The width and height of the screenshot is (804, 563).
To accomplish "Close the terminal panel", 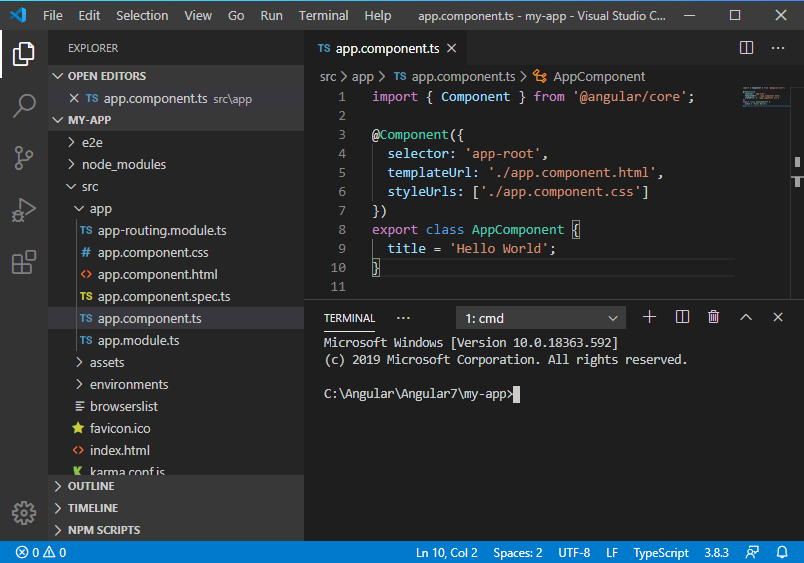I will pyautogui.click(x=777, y=317).
